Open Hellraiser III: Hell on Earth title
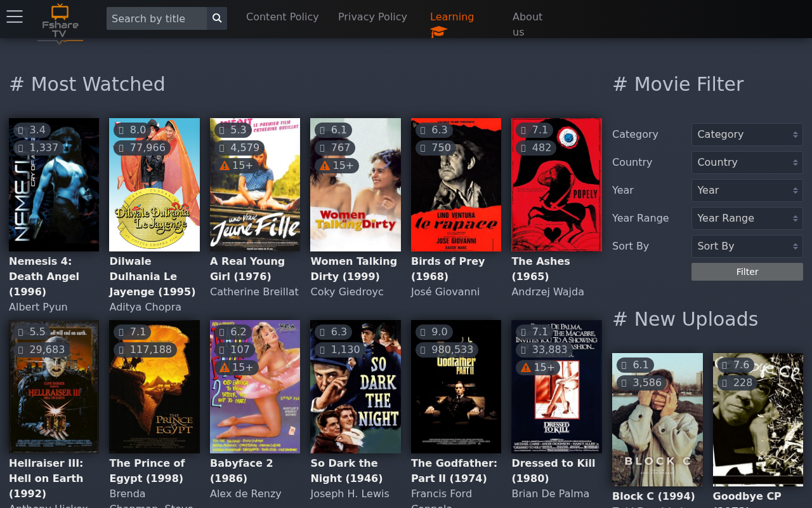The image size is (812, 508). coord(46,478)
